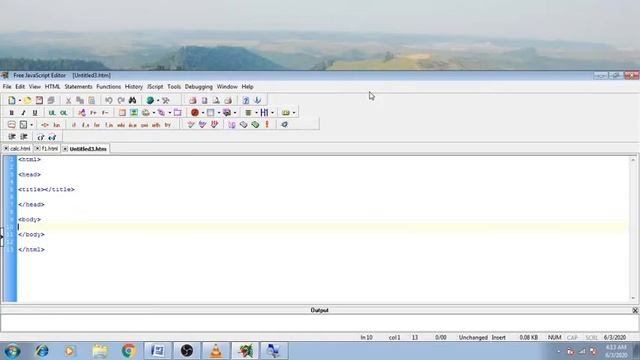The height and width of the screenshot is (360, 640).
Task: Insert a for loop icon
Action: [x=97, y=125]
